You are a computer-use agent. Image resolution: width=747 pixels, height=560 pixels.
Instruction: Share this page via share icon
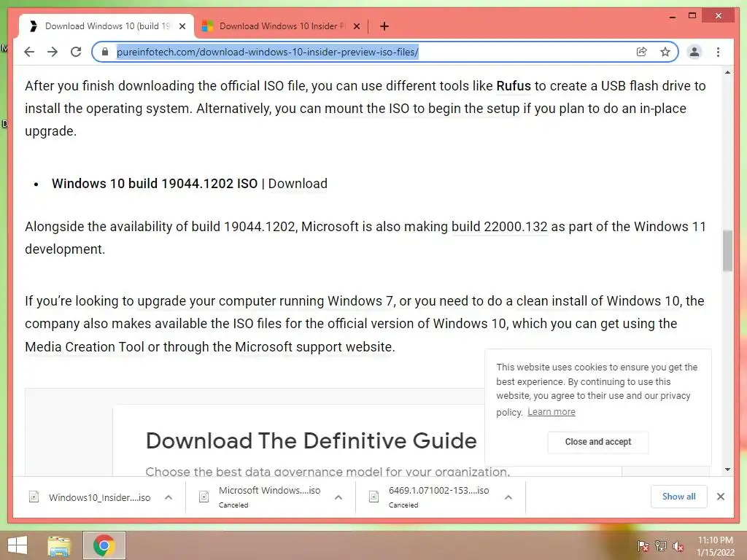click(x=642, y=52)
